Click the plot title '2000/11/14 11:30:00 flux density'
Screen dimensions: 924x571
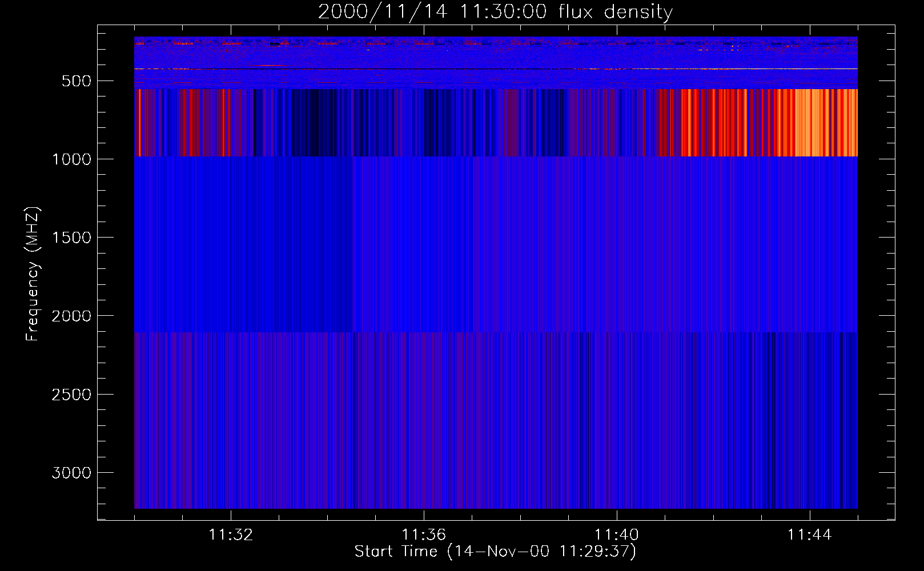tap(495, 11)
